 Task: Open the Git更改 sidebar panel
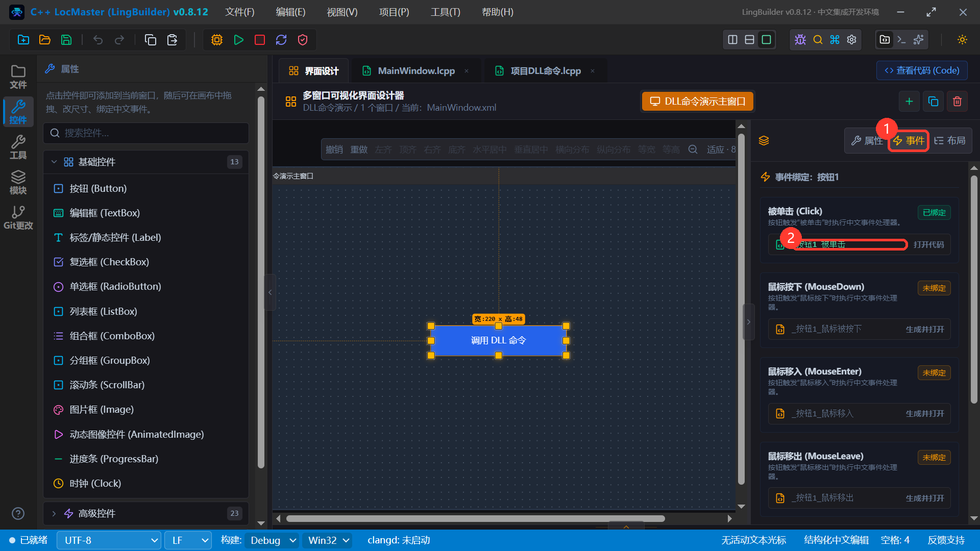(18, 218)
